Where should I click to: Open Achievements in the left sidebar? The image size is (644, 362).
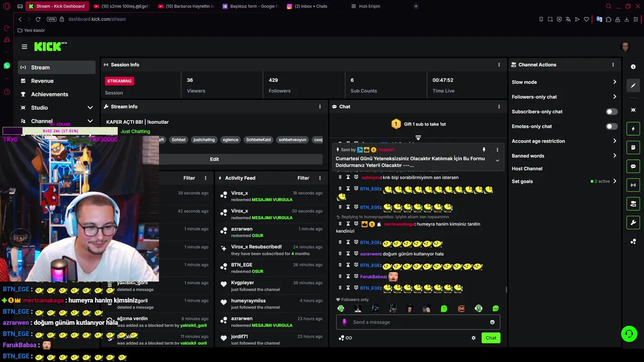[x=57, y=95]
